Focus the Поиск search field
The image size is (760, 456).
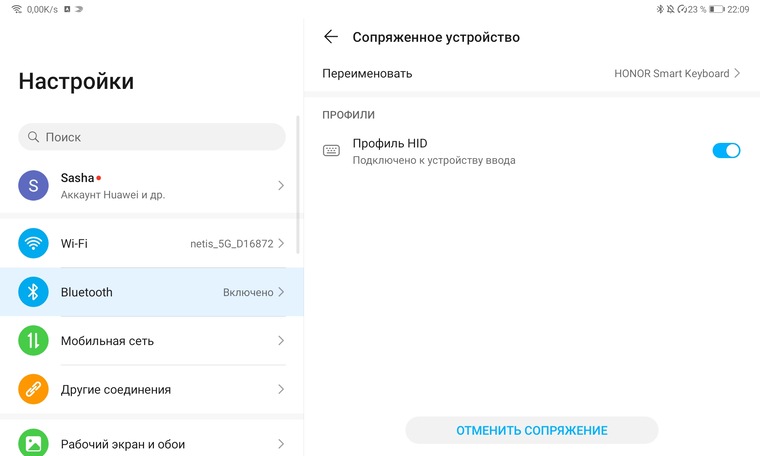click(152, 137)
